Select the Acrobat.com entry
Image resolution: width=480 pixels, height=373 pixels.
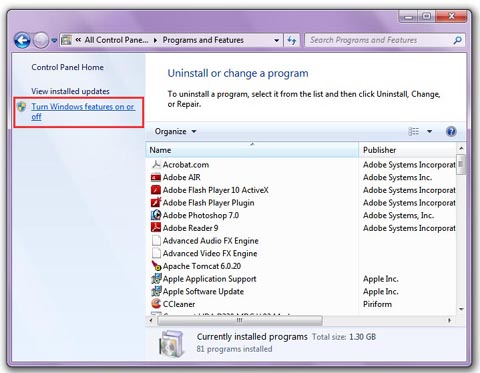coord(186,165)
